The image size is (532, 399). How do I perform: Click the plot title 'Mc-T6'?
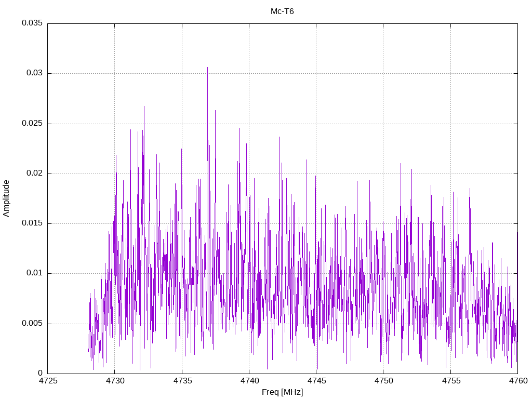point(282,11)
